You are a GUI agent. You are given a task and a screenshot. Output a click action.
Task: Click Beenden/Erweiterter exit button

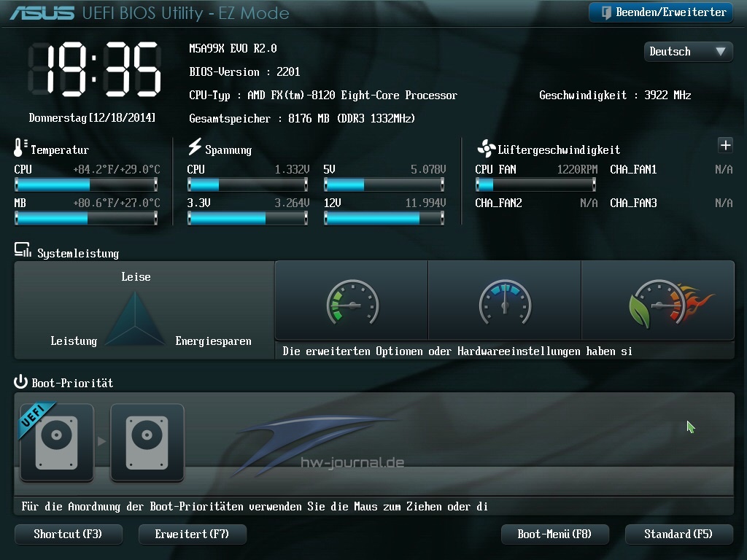click(660, 12)
